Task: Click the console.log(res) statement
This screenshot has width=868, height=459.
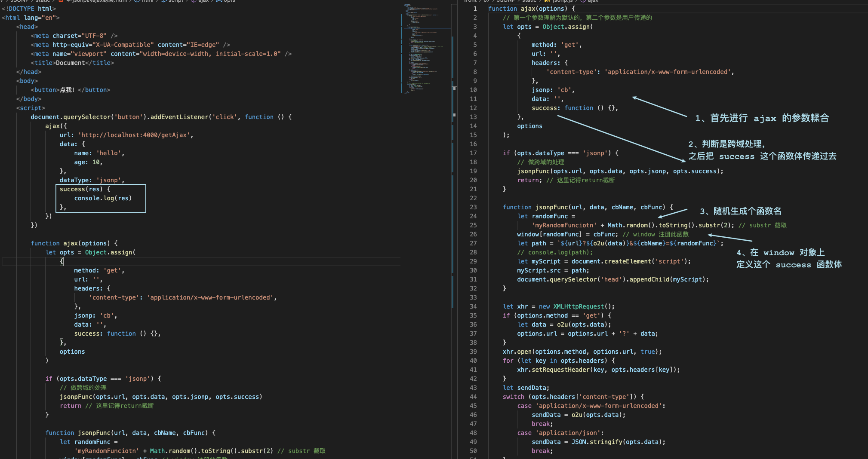Action: (x=103, y=198)
